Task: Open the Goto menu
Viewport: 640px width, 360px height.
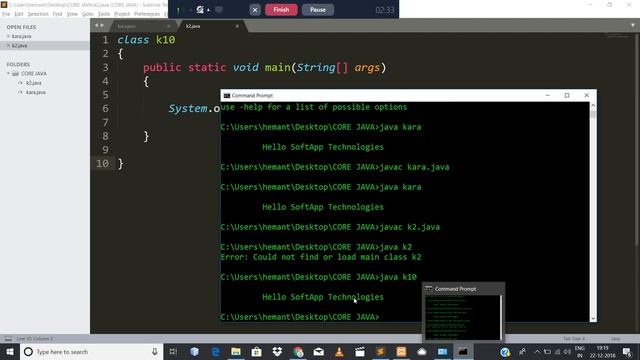Action: click(88, 14)
